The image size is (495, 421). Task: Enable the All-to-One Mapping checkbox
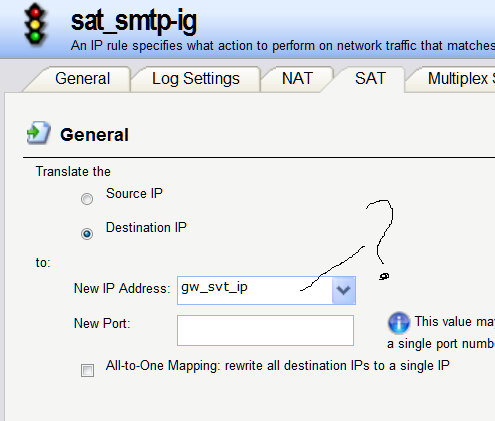[x=87, y=370]
